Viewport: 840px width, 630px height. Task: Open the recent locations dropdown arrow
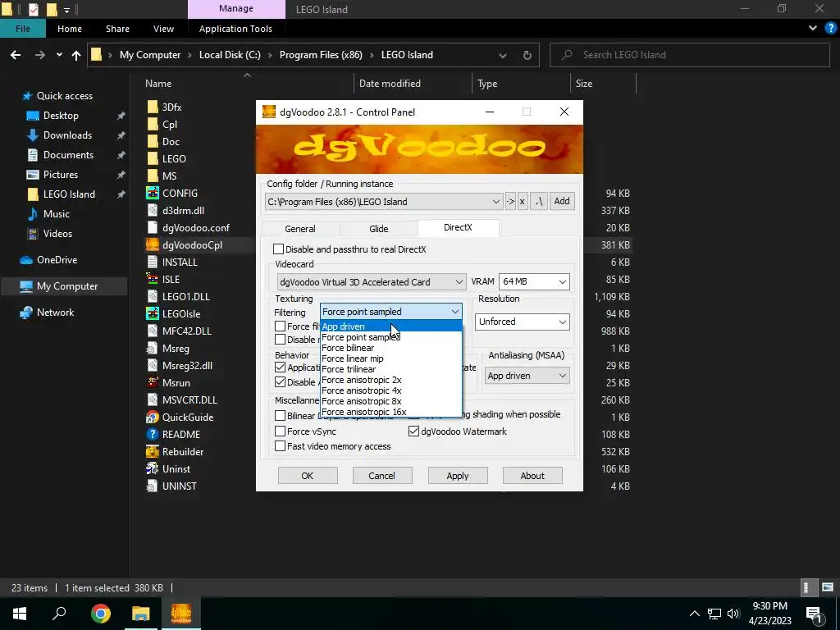coord(59,55)
